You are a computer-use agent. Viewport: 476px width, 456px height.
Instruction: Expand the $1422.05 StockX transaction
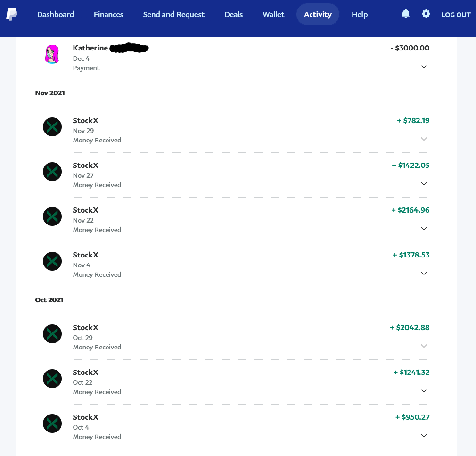tap(424, 184)
